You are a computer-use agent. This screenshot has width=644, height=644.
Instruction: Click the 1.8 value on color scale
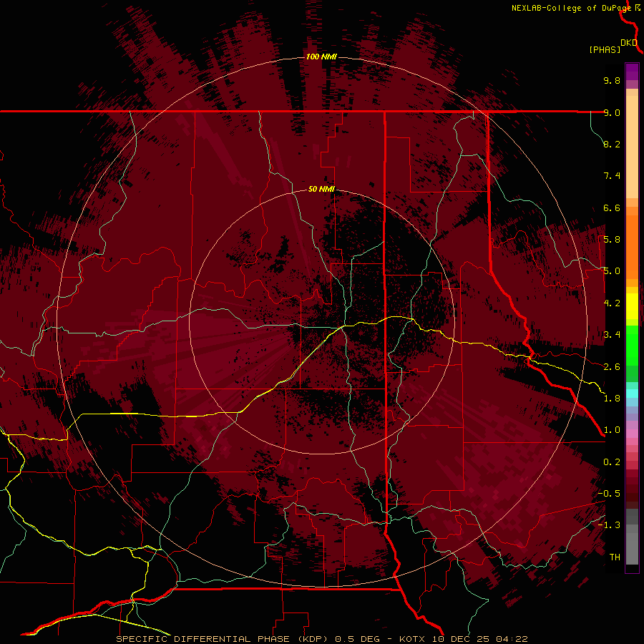(612, 399)
